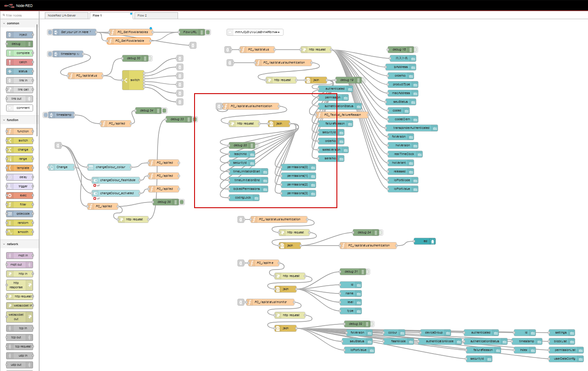Pick the filter node in the palette

coord(20,205)
